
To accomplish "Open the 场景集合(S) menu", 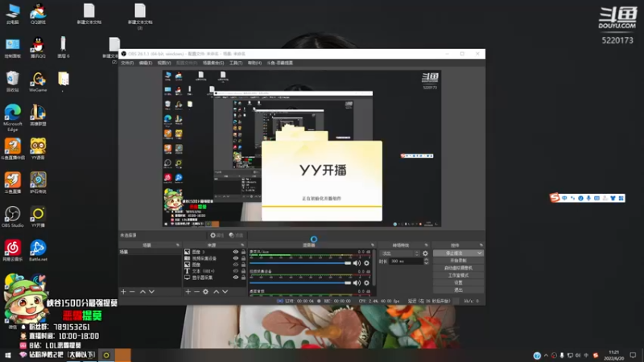I will [213, 63].
